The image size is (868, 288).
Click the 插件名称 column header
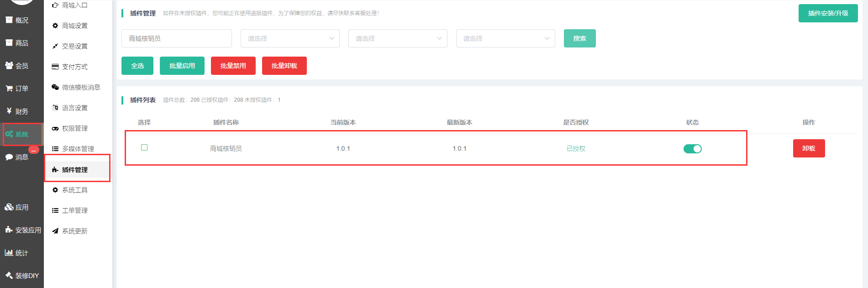pos(226,122)
